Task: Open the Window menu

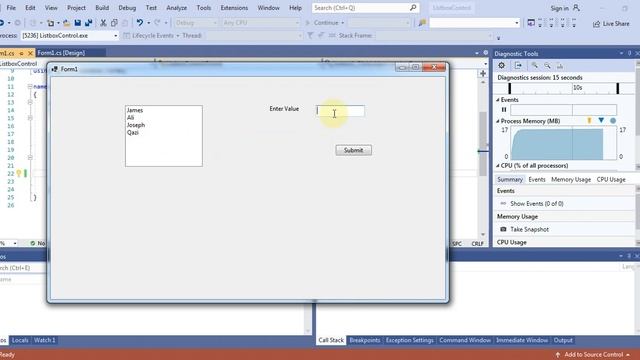Action: (268, 8)
